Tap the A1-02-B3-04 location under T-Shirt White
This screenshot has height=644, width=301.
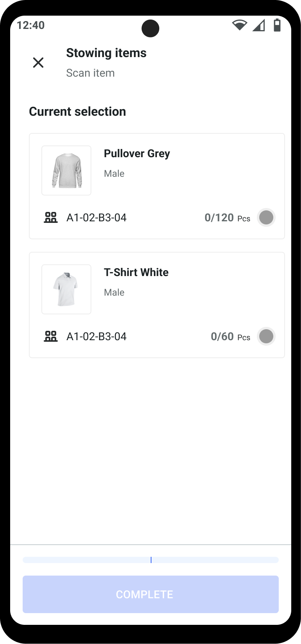(x=96, y=337)
